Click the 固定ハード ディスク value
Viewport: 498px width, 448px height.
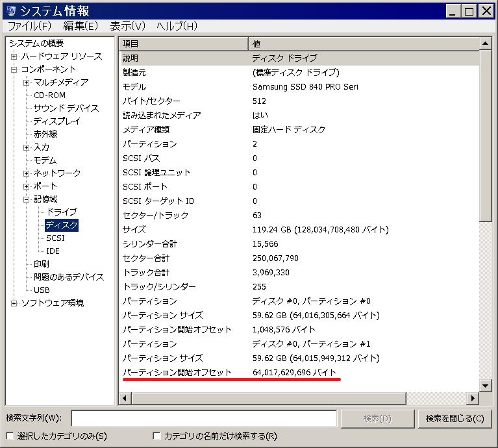(x=289, y=130)
